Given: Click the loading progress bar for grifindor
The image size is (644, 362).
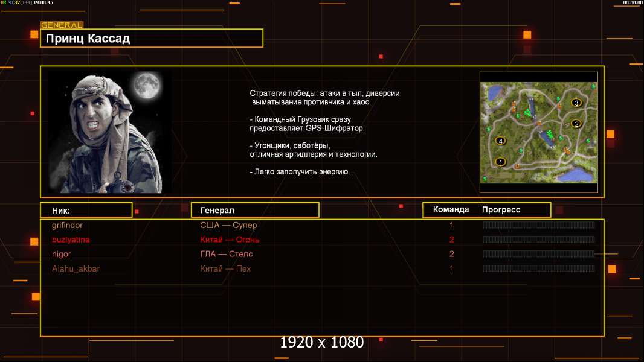Looking at the screenshot, I should click(x=539, y=224).
